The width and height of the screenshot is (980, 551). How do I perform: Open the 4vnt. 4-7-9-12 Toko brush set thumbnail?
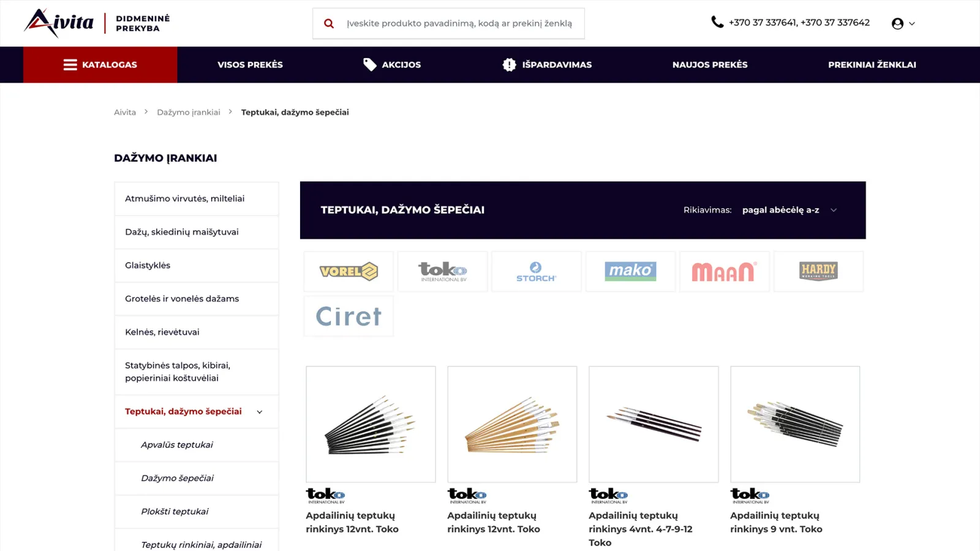pyautogui.click(x=654, y=424)
